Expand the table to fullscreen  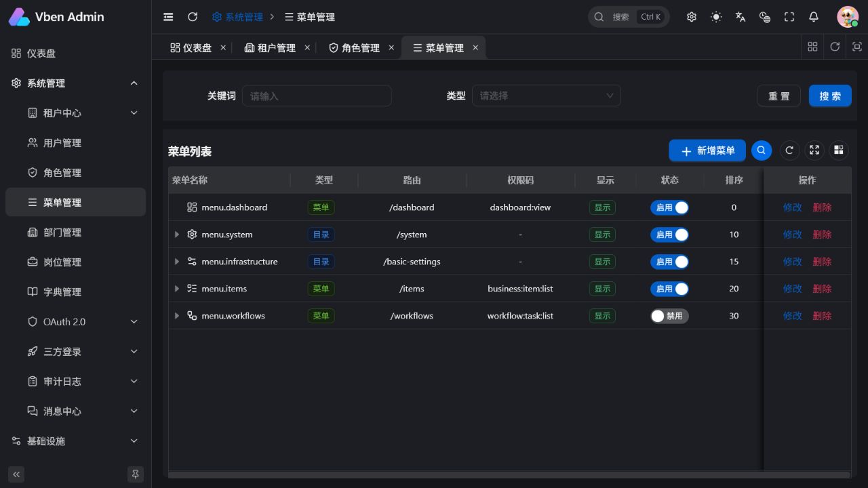click(814, 150)
